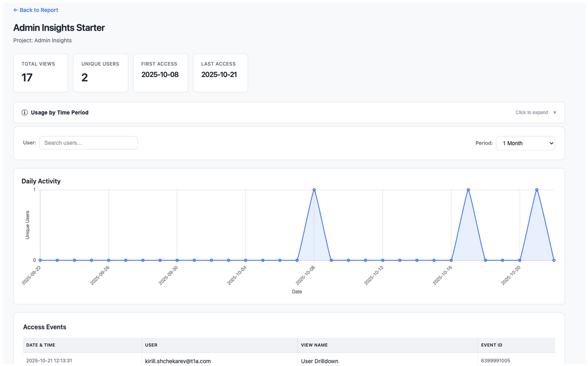588x366 pixels.
Task: Open the Period dropdown showing 1 Month
Action: pyautogui.click(x=525, y=143)
